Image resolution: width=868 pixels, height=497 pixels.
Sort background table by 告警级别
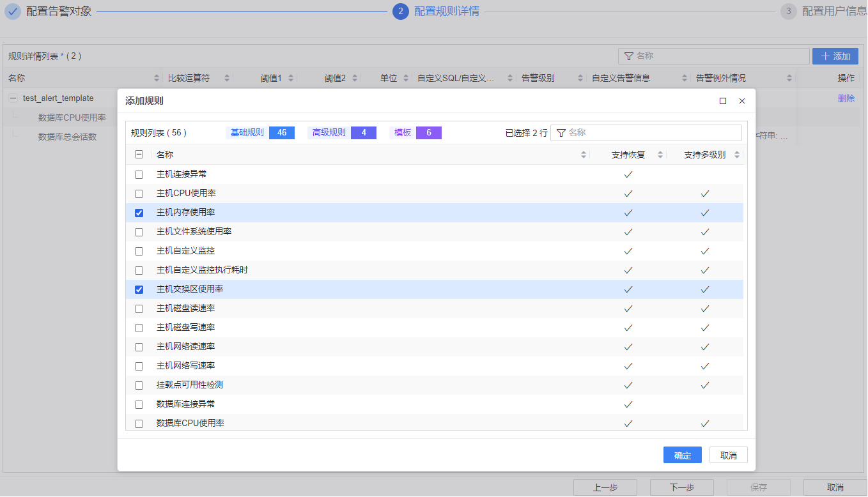click(581, 78)
